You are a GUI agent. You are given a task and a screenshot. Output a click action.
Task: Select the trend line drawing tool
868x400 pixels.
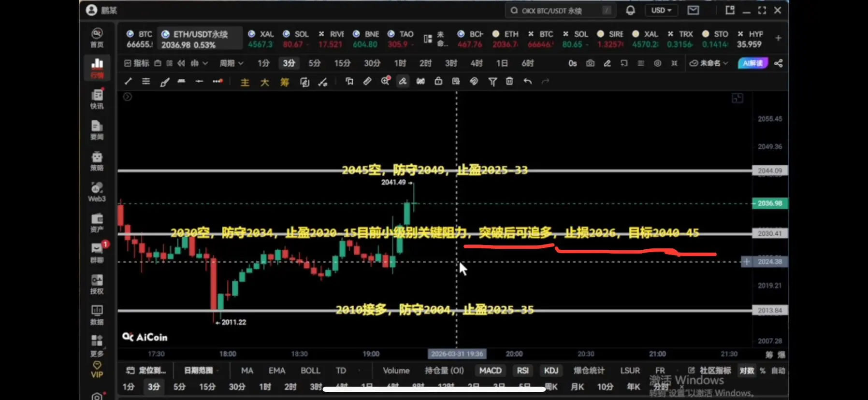coord(128,82)
